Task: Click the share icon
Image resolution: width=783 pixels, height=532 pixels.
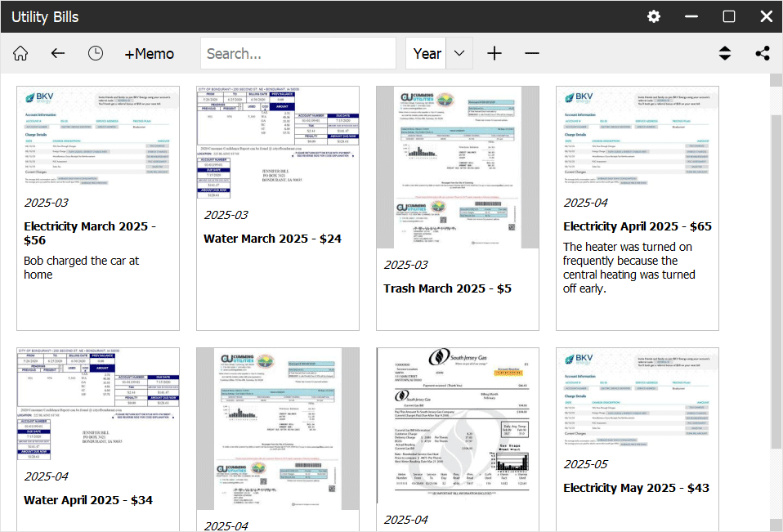Action: coord(763,53)
